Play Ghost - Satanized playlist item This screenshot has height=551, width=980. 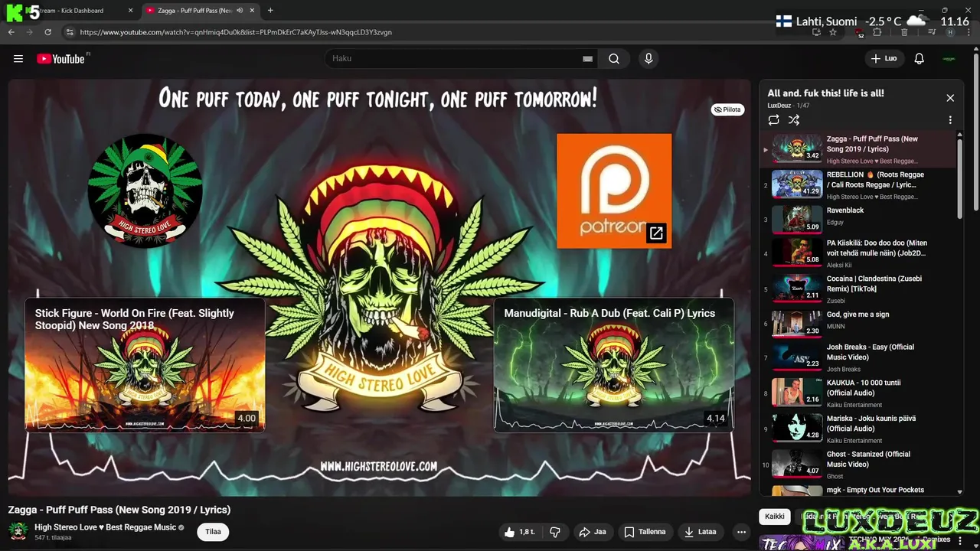click(859, 465)
